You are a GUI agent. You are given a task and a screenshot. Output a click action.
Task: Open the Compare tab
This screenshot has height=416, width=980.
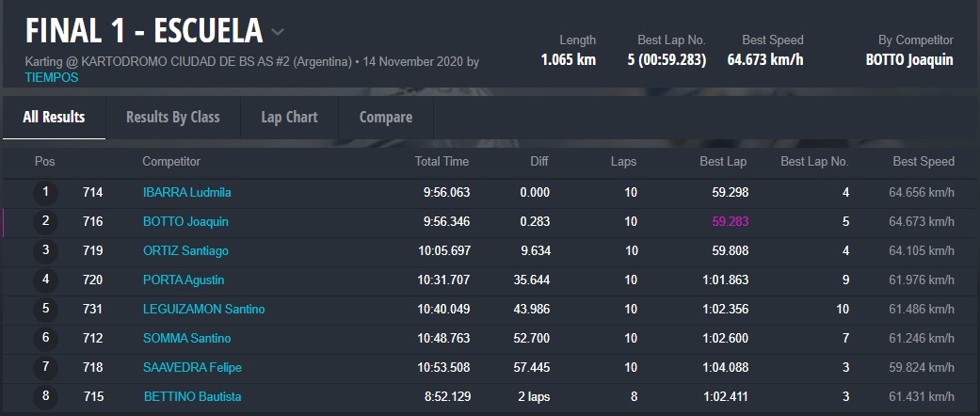coord(386,118)
